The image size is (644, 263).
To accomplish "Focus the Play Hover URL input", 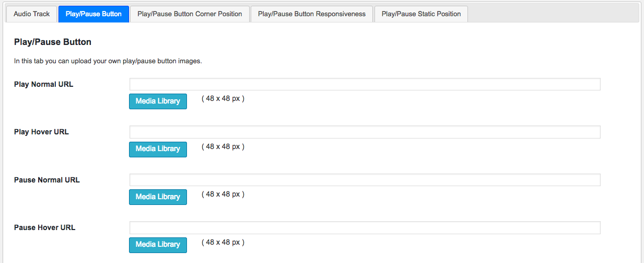I will tap(365, 132).
